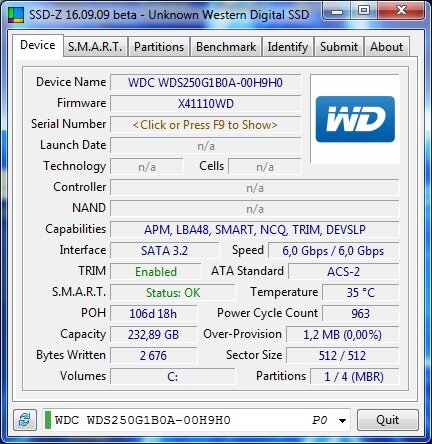Click the TRIM Enabled value
This screenshot has height=444, width=432.
(156, 272)
